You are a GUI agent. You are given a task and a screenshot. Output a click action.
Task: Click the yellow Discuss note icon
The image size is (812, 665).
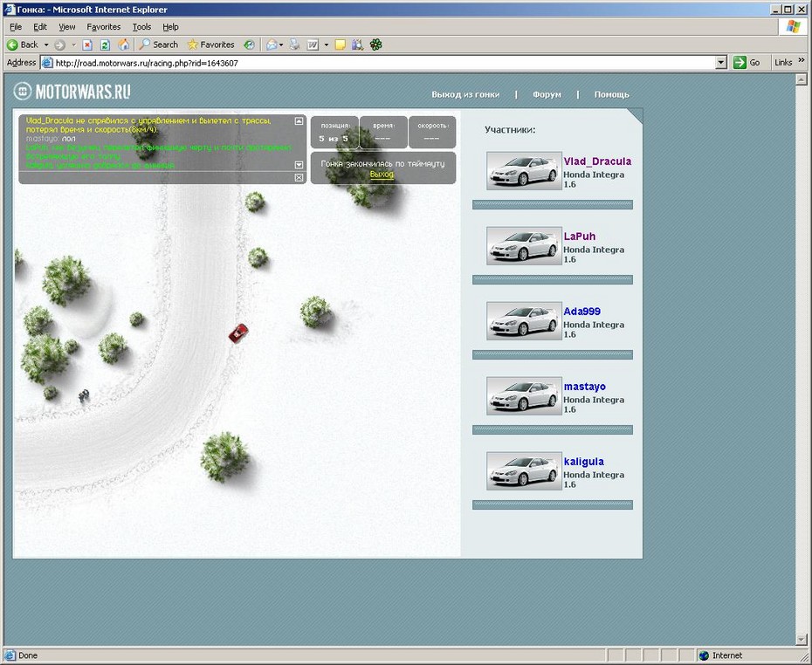click(341, 45)
